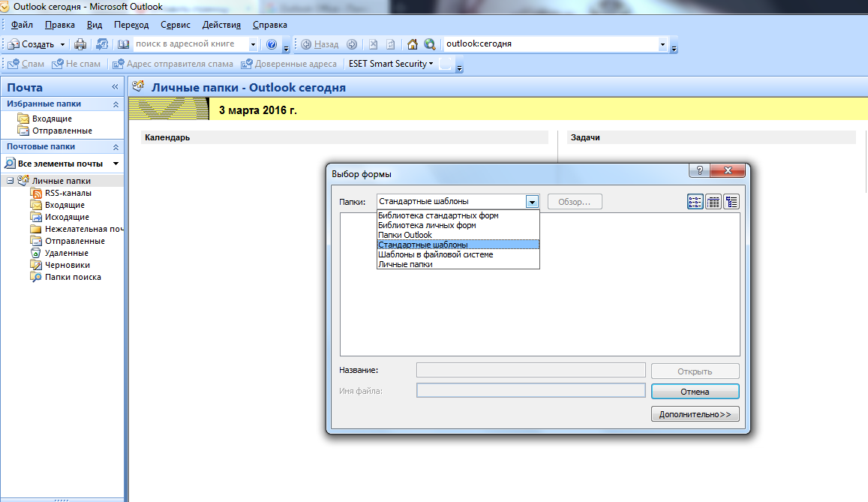Open the RSS-каналы folder
The height and width of the screenshot is (502, 868).
(68, 193)
